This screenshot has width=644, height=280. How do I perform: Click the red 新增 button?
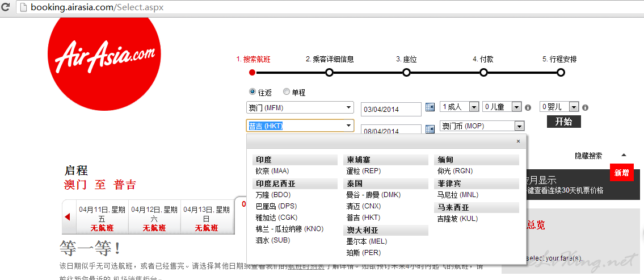[x=621, y=173]
